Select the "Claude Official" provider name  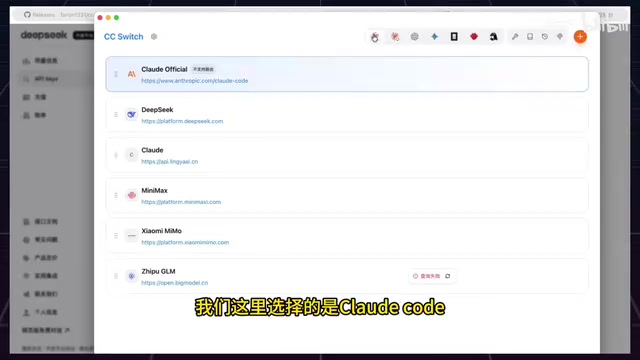tap(164, 69)
